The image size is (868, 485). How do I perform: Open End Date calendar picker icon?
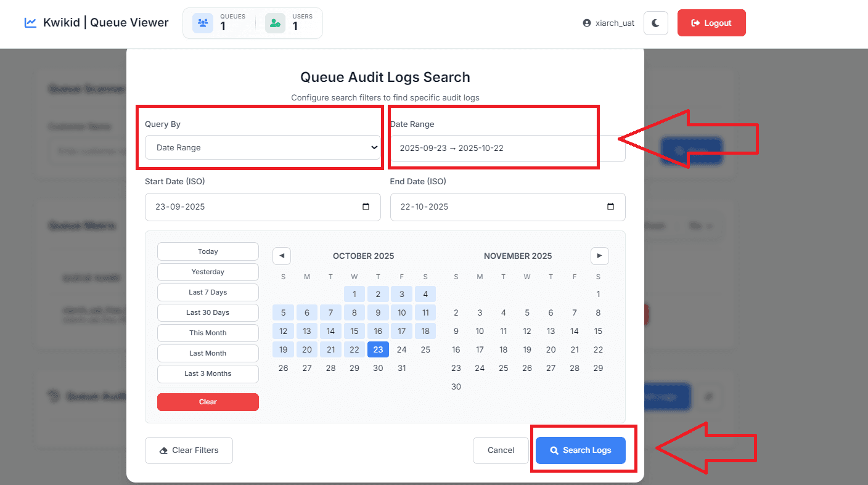tap(610, 207)
